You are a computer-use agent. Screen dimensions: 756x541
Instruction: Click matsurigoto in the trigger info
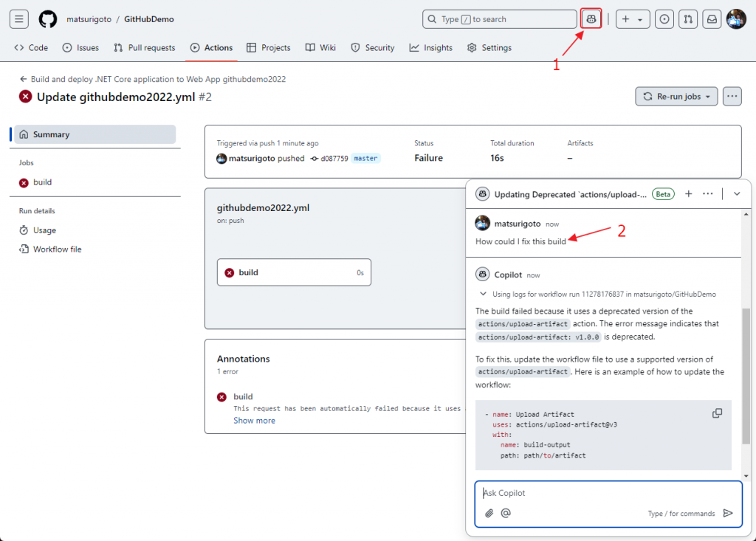(x=252, y=158)
